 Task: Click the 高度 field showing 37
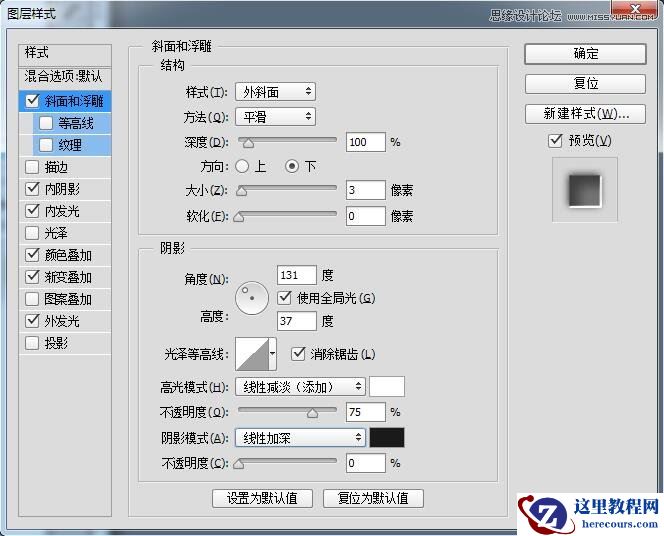click(296, 321)
